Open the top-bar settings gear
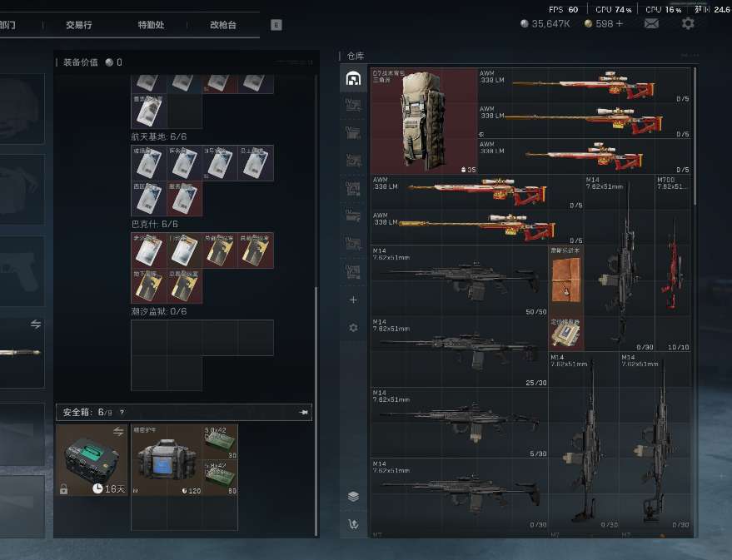The image size is (732, 560). click(x=688, y=23)
